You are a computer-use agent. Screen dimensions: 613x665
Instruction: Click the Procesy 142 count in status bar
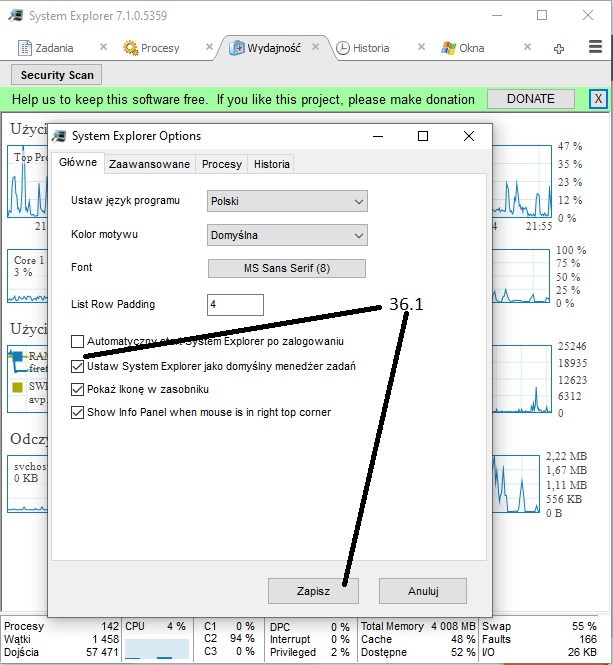[62, 626]
